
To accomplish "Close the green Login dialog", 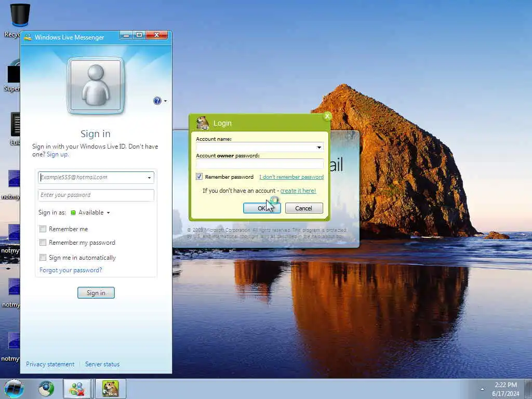I will (x=327, y=116).
